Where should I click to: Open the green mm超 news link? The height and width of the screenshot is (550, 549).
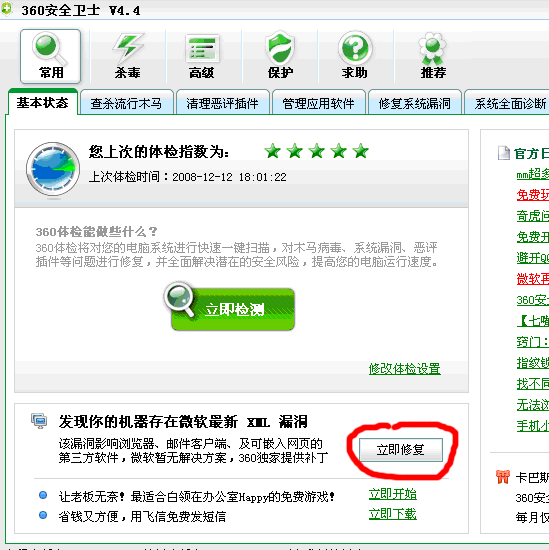(533, 174)
